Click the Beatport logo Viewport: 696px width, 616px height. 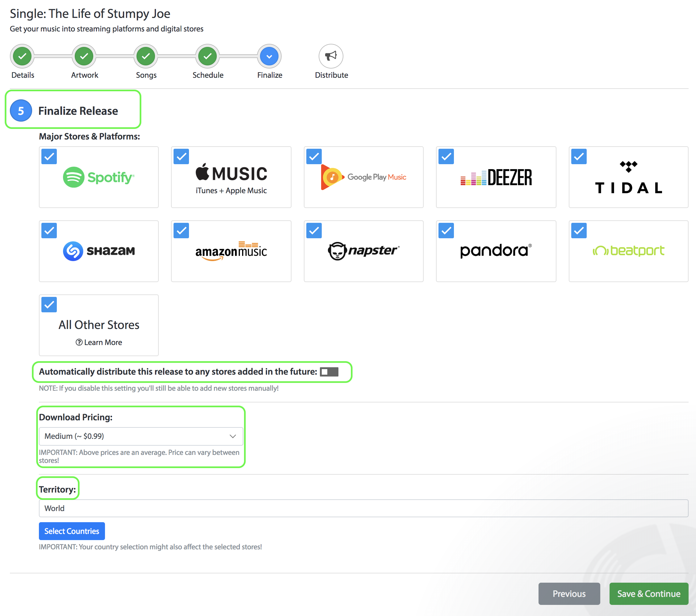click(628, 251)
